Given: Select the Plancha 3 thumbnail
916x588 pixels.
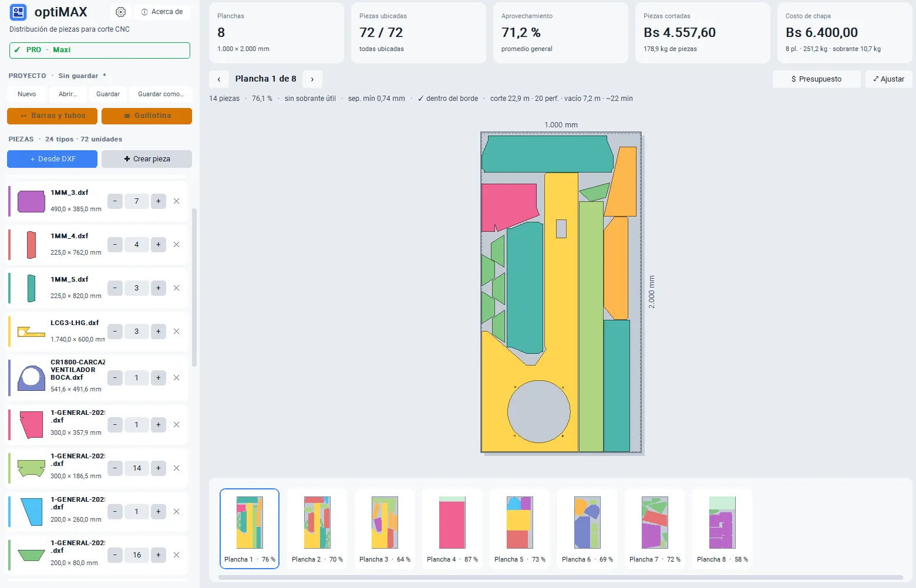Looking at the screenshot, I should tap(385, 529).
